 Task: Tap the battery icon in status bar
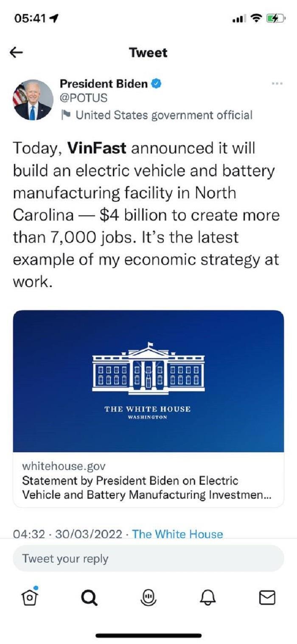coord(276,19)
